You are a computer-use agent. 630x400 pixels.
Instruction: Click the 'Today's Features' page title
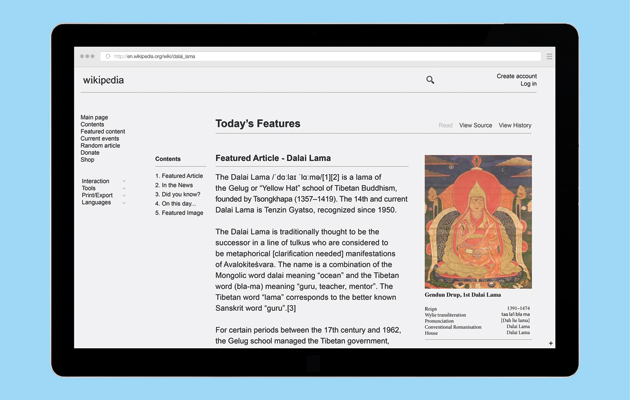click(258, 124)
